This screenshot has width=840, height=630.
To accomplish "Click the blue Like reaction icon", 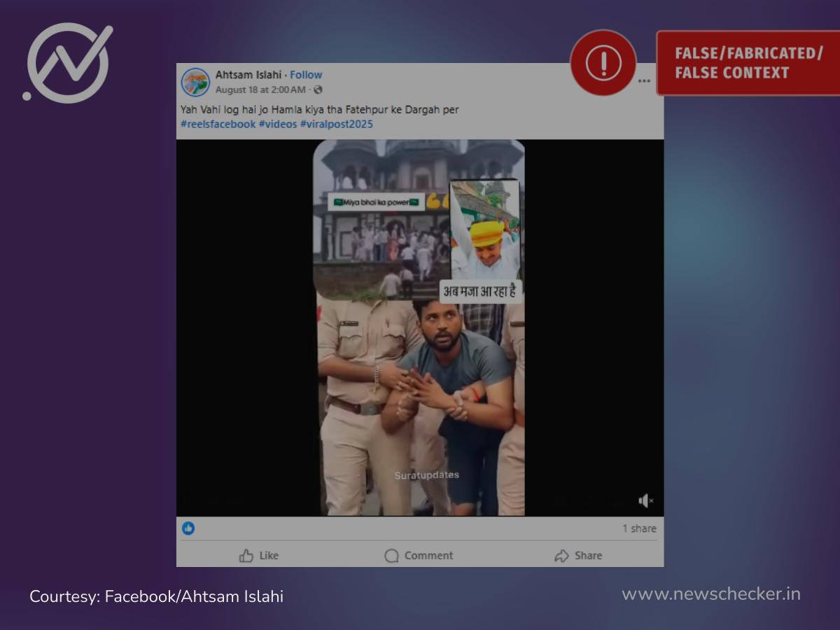I will (x=188, y=528).
